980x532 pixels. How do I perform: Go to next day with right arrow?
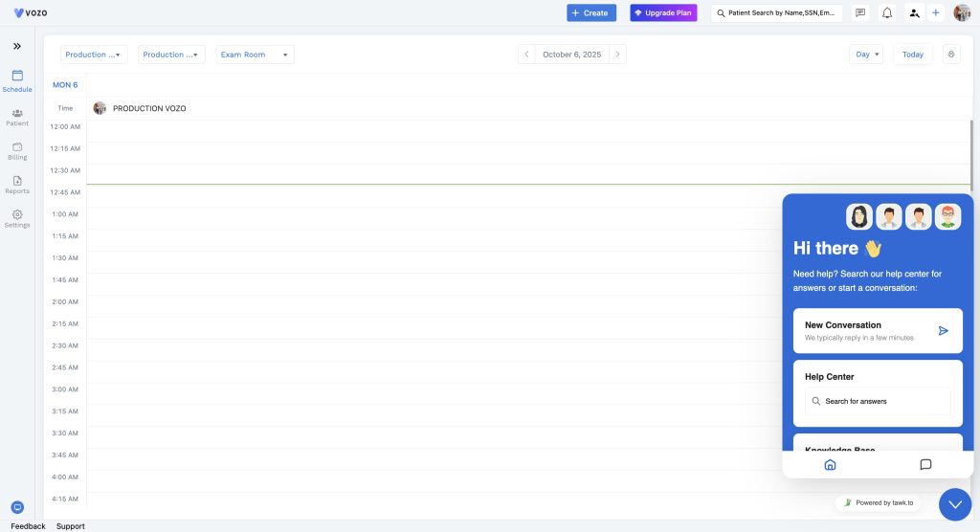[618, 55]
